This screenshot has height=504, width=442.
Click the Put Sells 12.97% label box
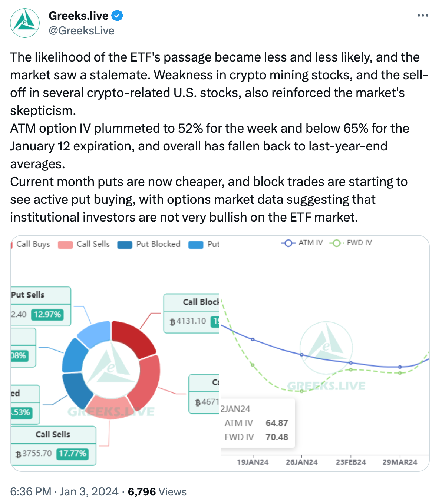(x=40, y=306)
